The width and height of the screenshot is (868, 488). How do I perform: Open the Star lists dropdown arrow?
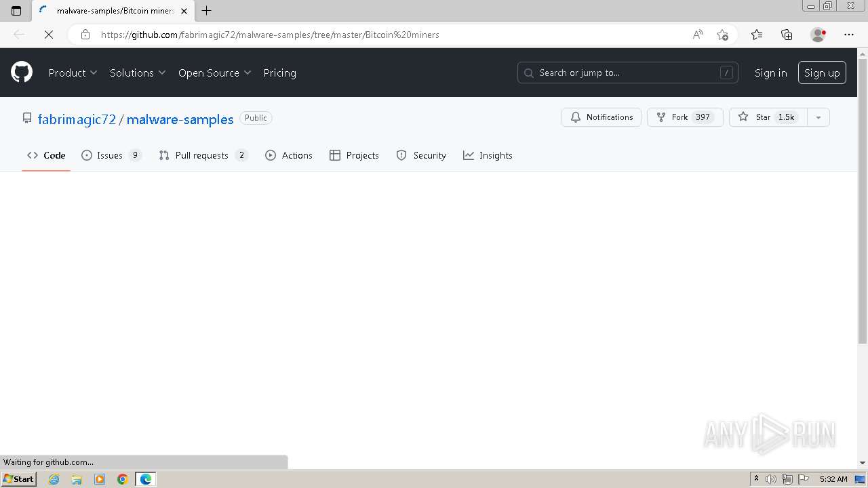818,117
